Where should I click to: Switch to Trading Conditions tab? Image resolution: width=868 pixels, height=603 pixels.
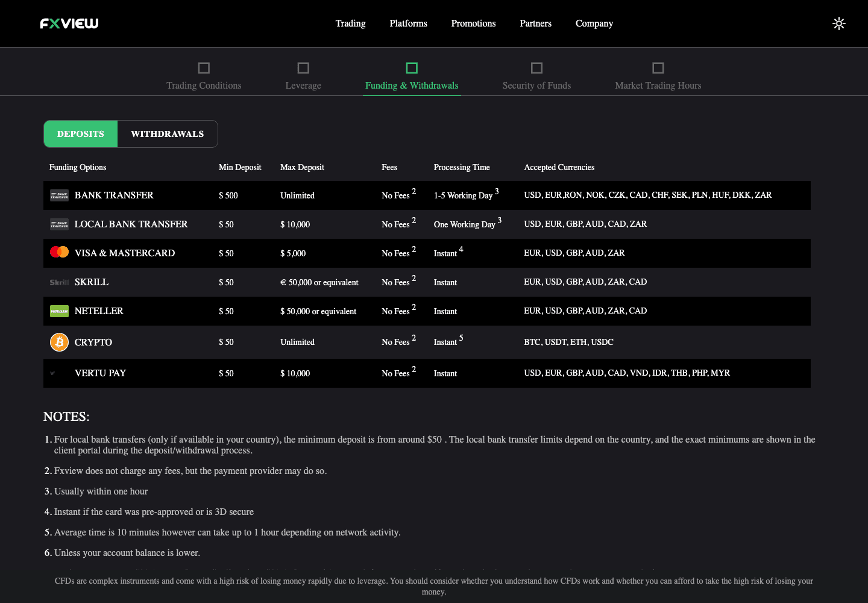point(204,86)
